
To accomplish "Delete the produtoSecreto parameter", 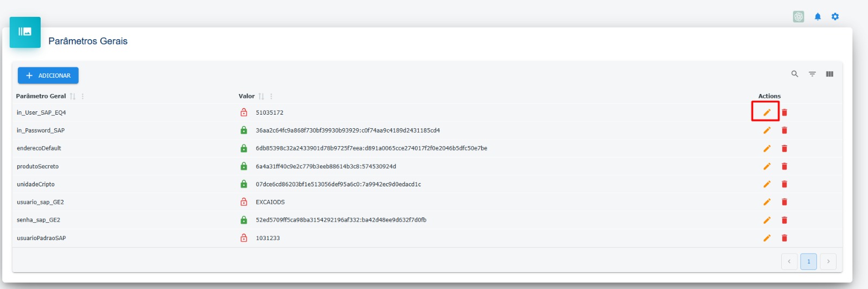I will (784, 166).
